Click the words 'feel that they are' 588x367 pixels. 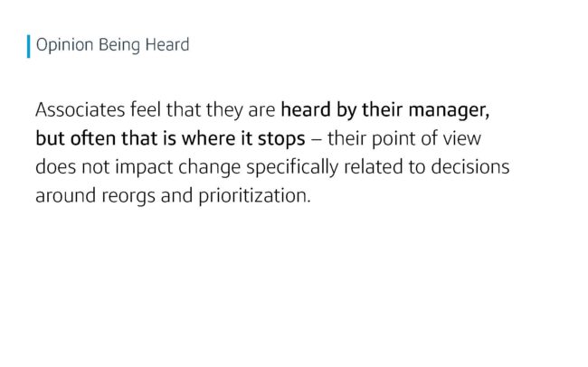(203, 110)
